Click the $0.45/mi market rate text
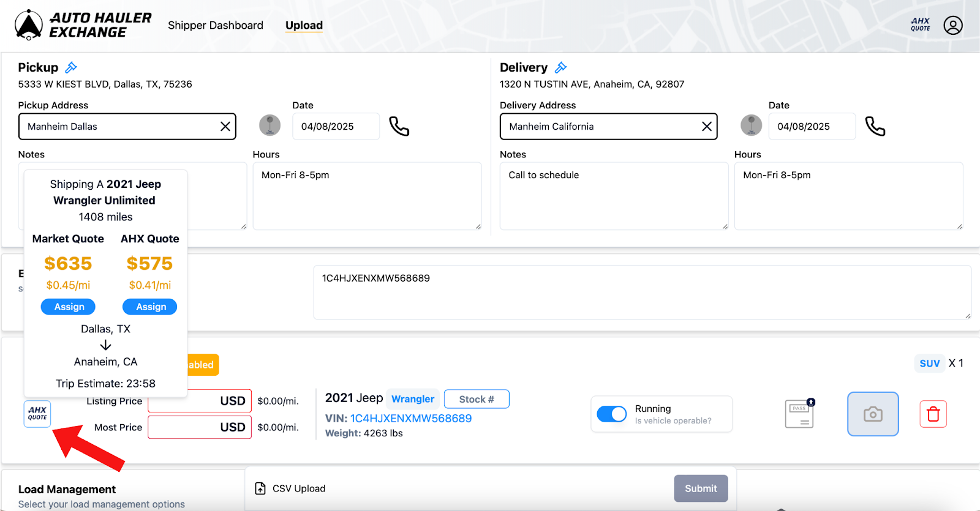980x511 pixels. click(x=68, y=285)
